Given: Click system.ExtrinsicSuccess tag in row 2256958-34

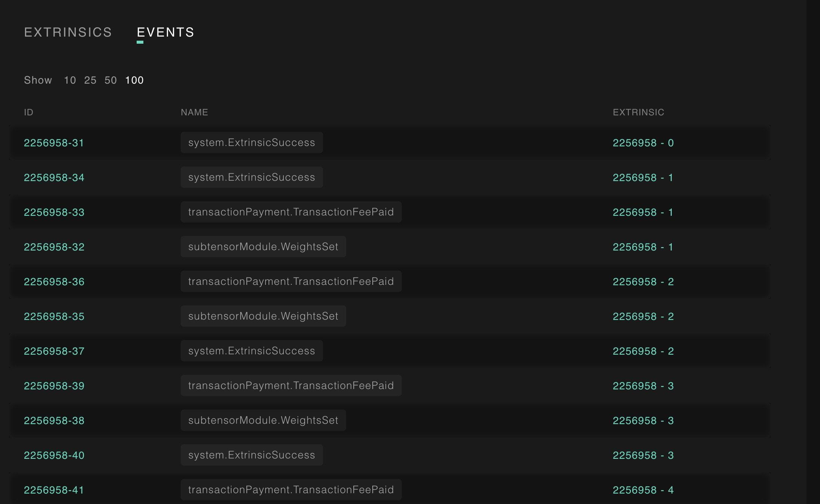Looking at the screenshot, I should coord(252,177).
